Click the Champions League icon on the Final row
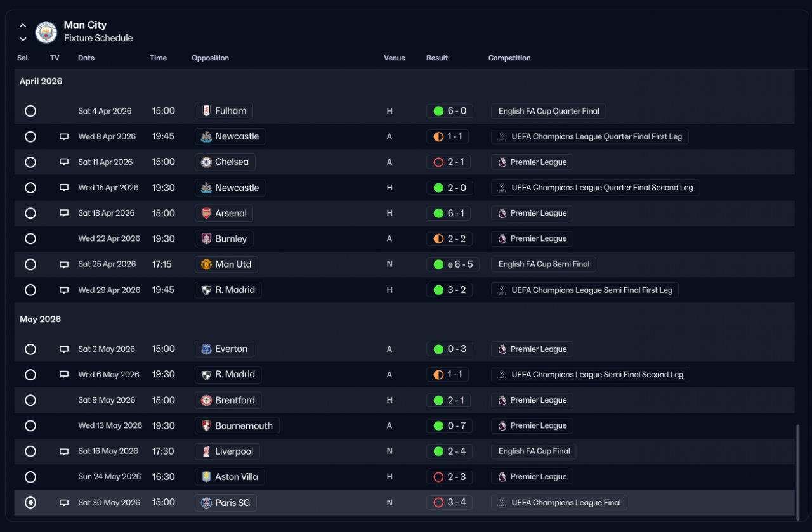The image size is (812, 532). pyautogui.click(x=502, y=503)
